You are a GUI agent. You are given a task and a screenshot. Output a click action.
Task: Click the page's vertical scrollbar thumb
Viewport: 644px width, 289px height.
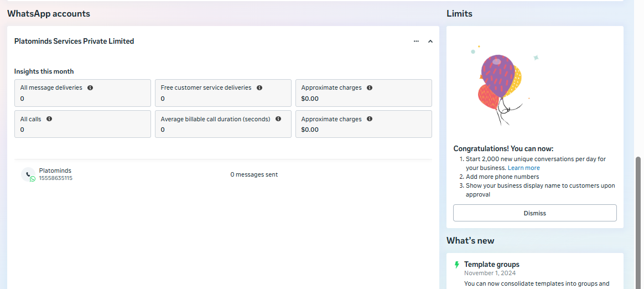pos(639,221)
